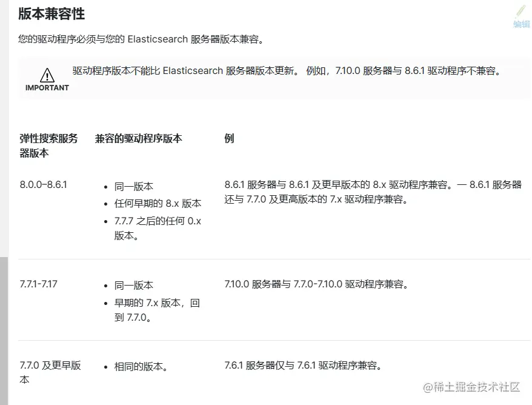Click the 7.6.1 服务器仅与 7.6.1 example text
The width and height of the screenshot is (532, 405).
(303, 365)
